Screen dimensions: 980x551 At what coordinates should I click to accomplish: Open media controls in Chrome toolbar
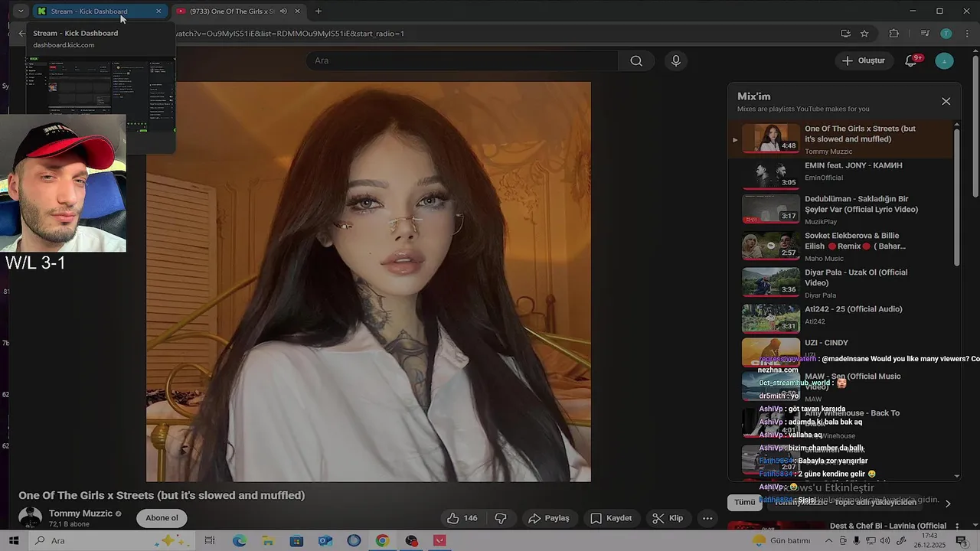pyautogui.click(x=925, y=34)
